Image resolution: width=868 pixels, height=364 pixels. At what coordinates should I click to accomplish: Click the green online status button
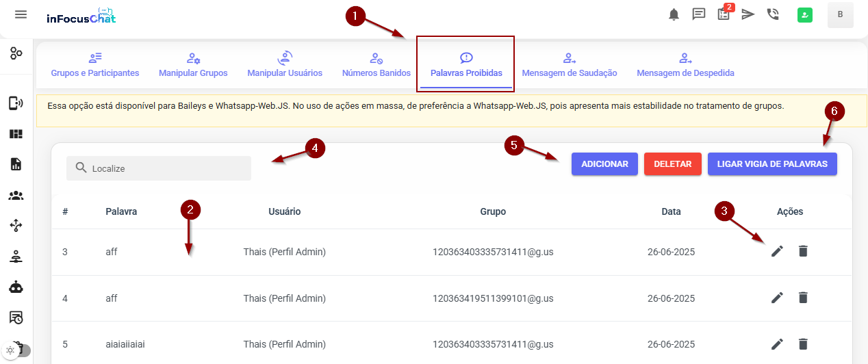(x=805, y=15)
